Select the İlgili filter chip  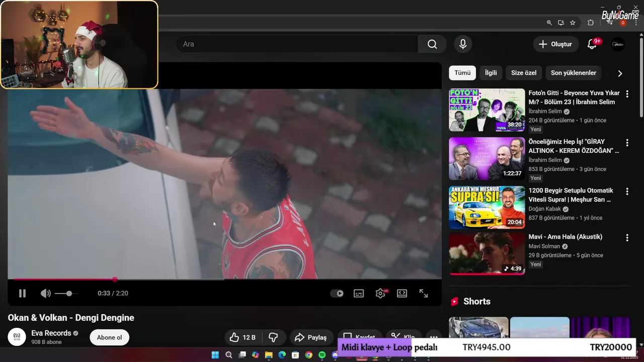[x=491, y=73]
